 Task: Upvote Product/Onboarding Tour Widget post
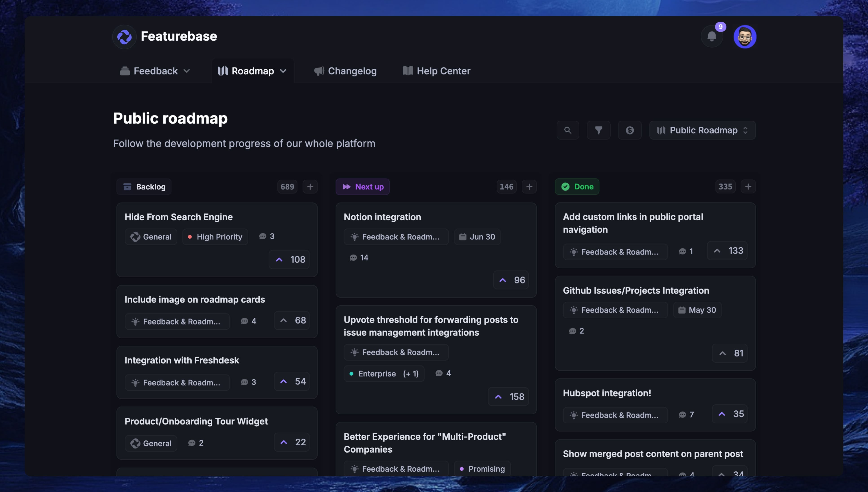pos(292,442)
